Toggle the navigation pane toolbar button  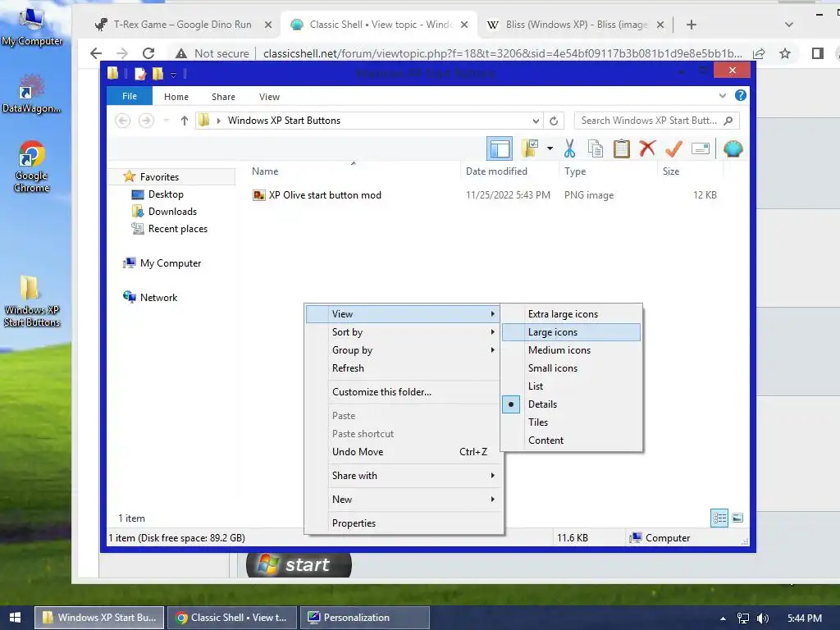point(500,148)
